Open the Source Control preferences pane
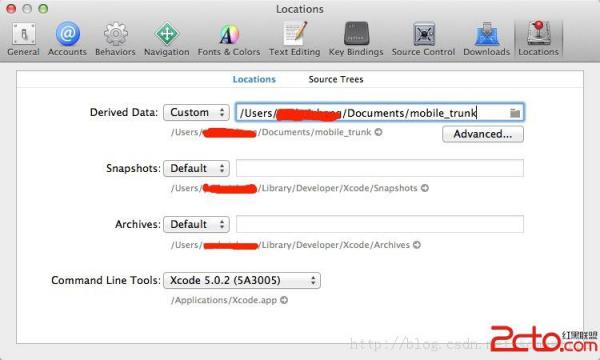The height and width of the screenshot is (360, 600). pyautogui.click(x=423, y=39)
